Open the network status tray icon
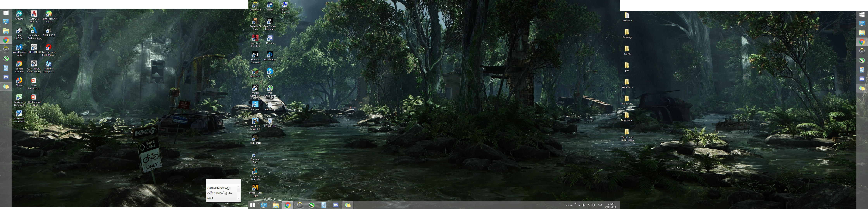 (593, 205)
